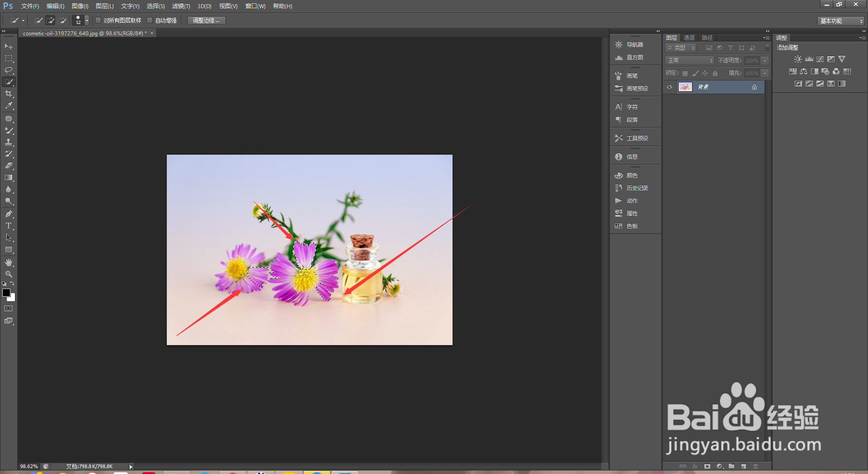Select the Pen tool
Viewport: 868px width, 474px height.
coord(9,214)
